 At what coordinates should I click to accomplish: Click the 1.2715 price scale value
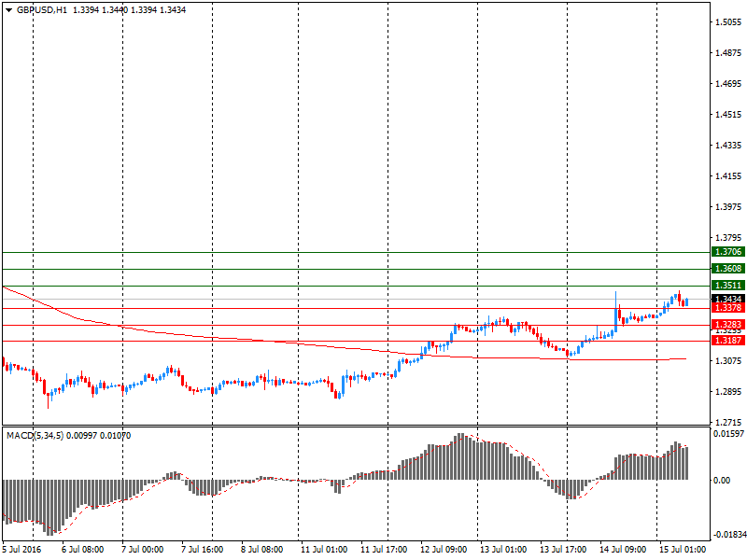click(728, 423)
